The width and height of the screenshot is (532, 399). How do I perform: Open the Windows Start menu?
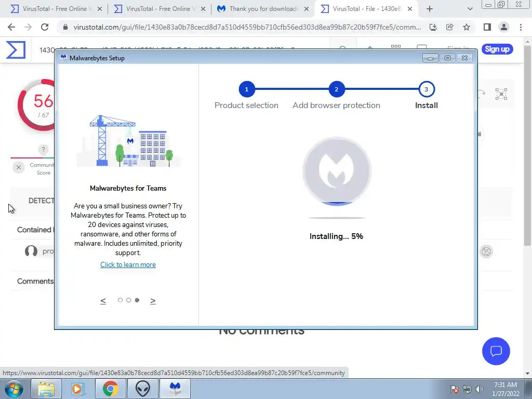click(14, 389)
